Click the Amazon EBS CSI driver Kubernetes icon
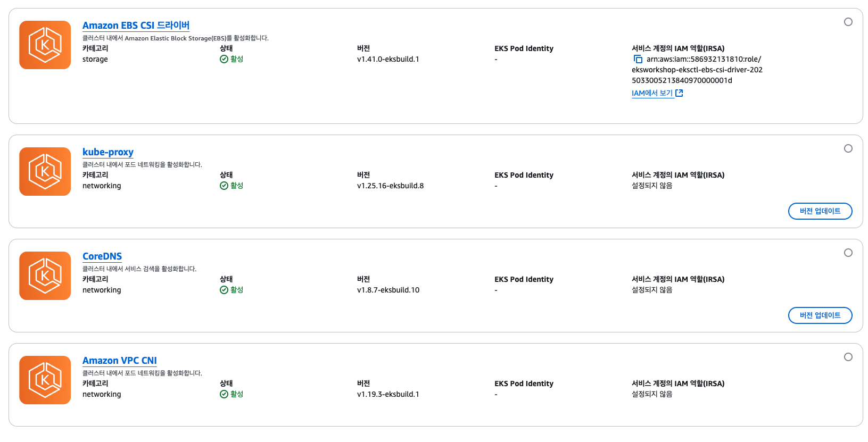This screenshot has width=868, height=442. [x=45, y=45]
